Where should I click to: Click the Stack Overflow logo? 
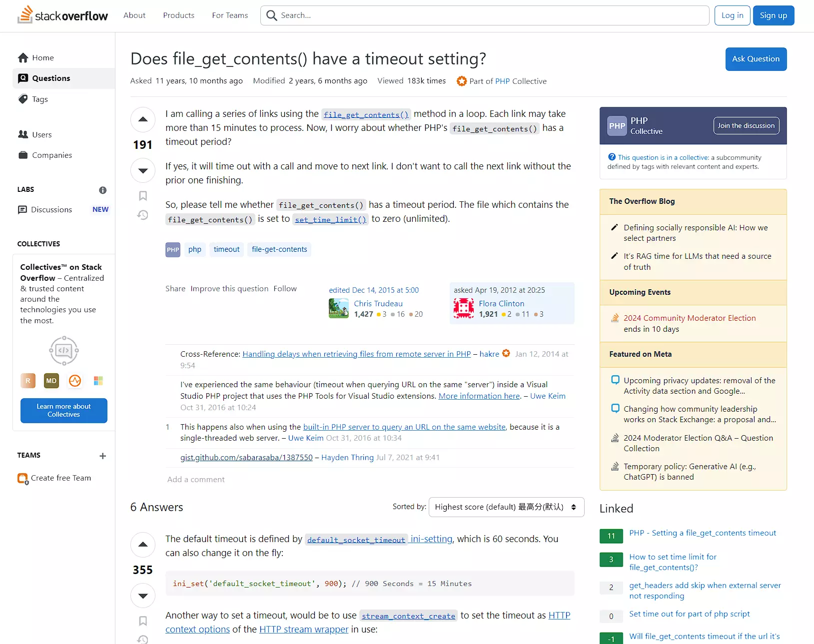[63, 15]
